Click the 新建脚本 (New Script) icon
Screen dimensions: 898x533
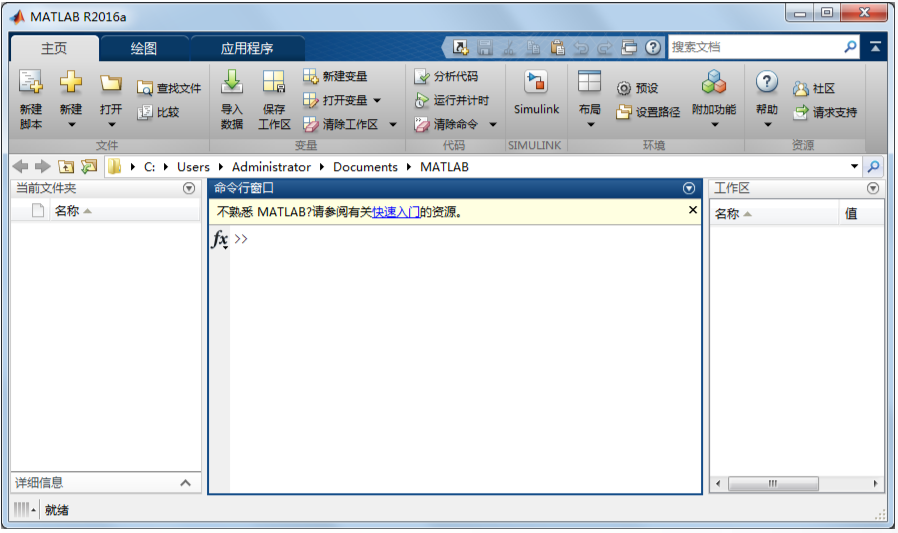[30, 82]
